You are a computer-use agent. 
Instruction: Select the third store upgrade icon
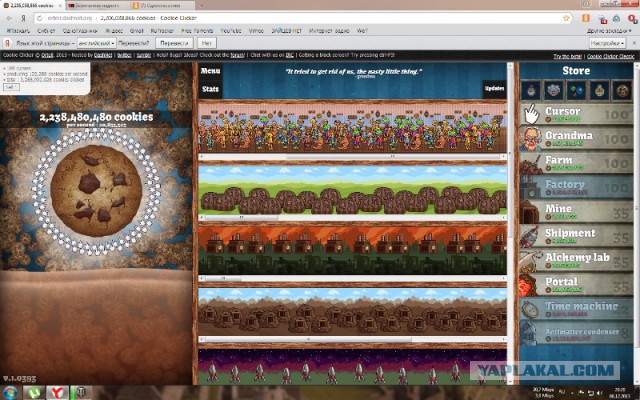tap(576, 91)
